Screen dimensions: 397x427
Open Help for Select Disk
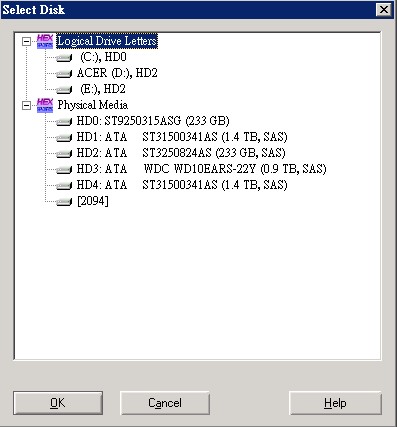335,403
